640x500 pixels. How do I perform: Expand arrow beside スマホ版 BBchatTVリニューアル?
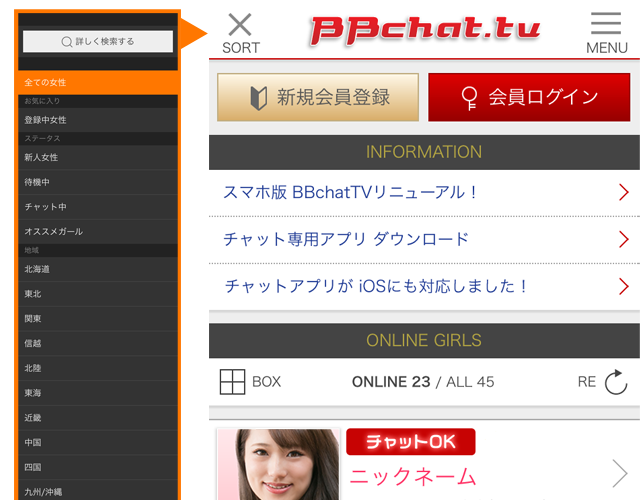pos(623,192)
